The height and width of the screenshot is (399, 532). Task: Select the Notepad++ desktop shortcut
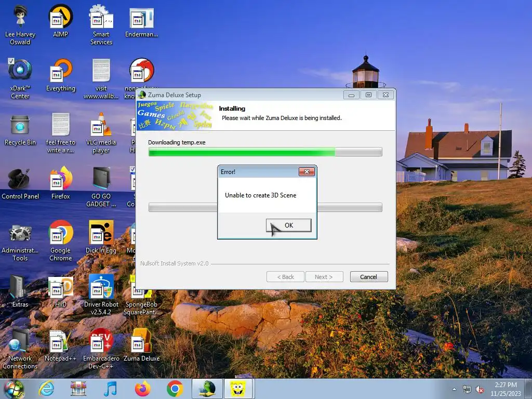60,346
